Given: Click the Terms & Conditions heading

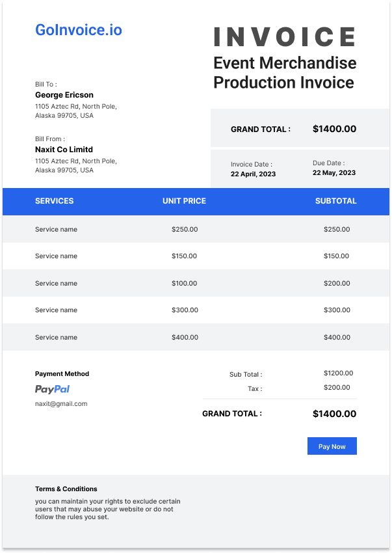Looking at the screenshot, I should 66,489.
